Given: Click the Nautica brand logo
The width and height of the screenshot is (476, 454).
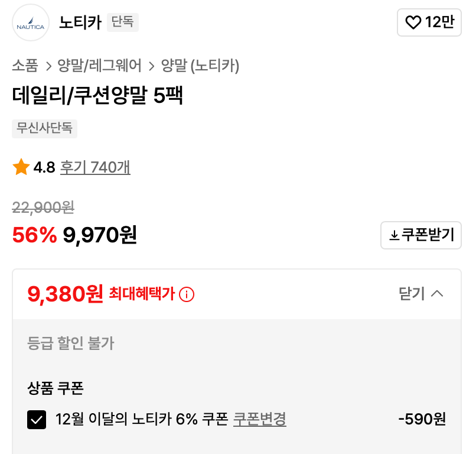Looking at the screenshot, I should point(31,22).
